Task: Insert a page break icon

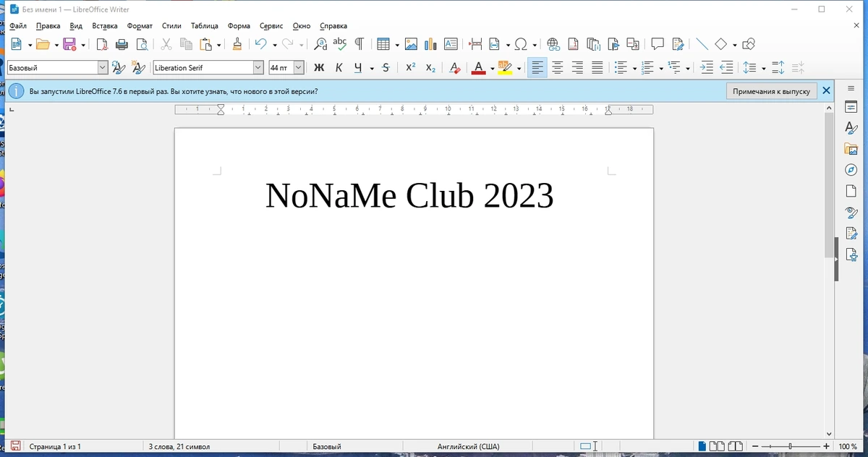Action: 475,44
